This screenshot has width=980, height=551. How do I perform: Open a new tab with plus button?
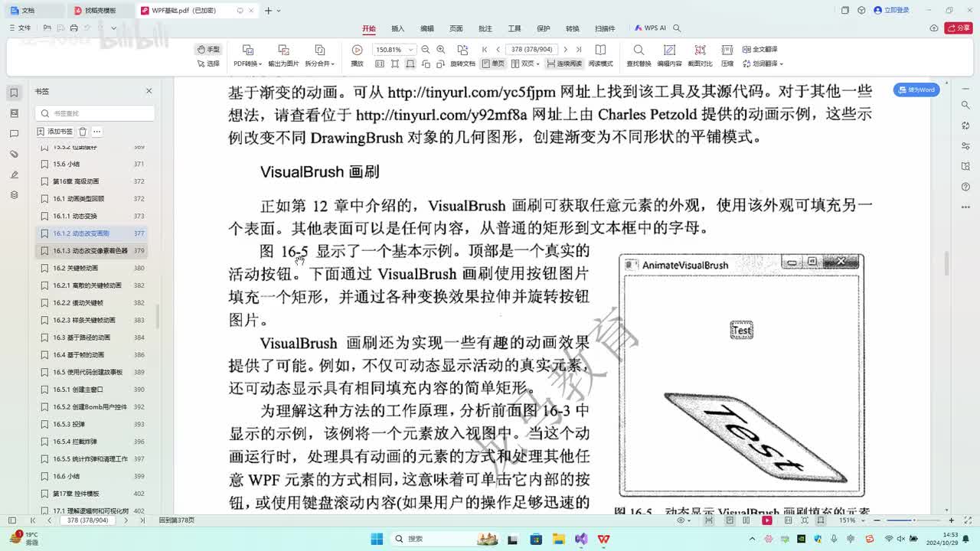[x=268, y=11]
